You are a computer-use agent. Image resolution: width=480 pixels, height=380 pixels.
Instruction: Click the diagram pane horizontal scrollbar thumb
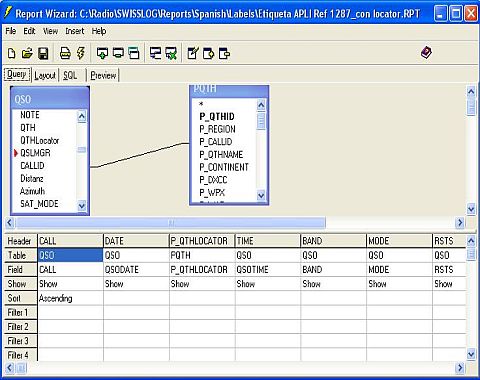click(171, 222)
